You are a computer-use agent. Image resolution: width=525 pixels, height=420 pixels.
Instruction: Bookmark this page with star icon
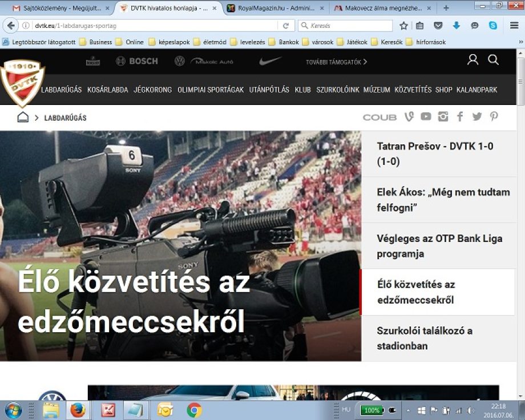pos(404,26)
